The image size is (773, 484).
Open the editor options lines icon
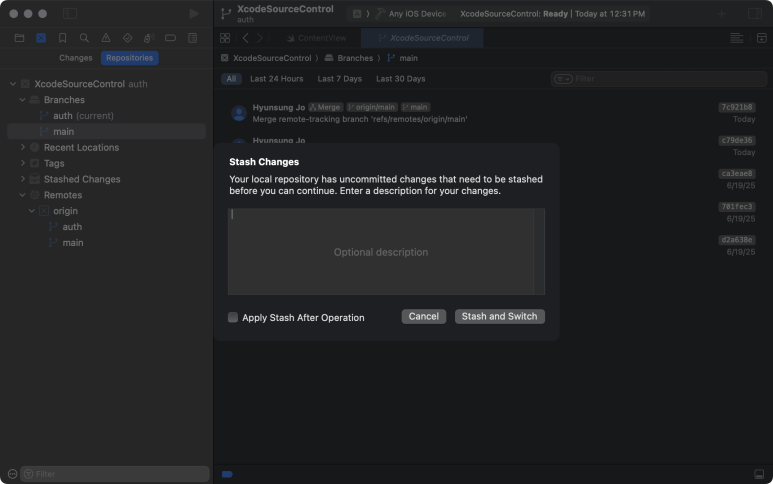737,38
